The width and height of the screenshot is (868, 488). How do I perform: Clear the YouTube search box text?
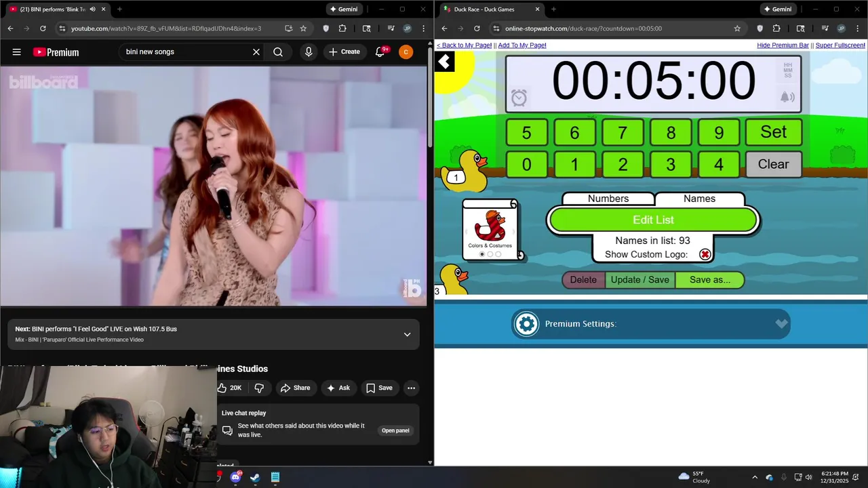(x=256, y=52)
